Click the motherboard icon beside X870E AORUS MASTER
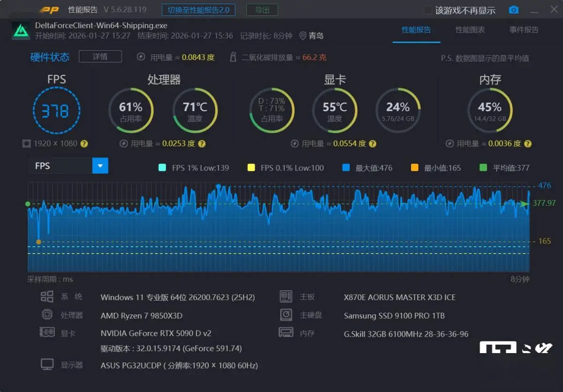Viewport: 563px width, 392px height. (x=285, y=296)
